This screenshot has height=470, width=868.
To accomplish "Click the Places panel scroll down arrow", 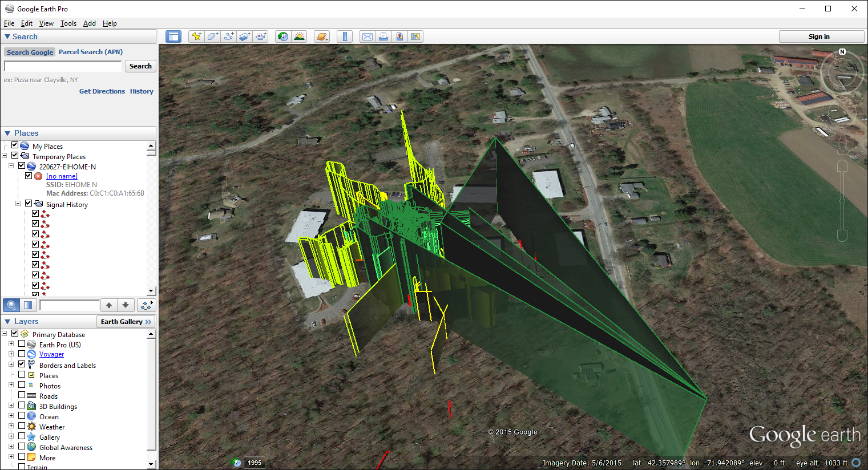I will pos(151,291).
